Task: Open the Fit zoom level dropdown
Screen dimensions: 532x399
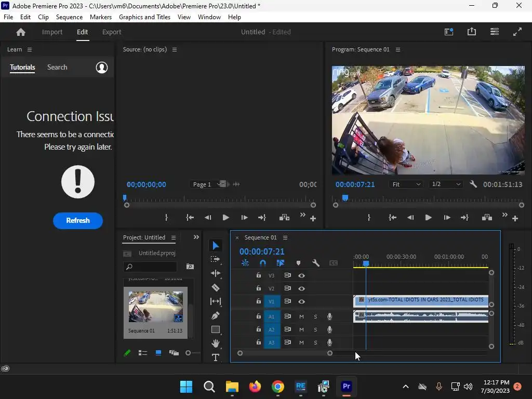Action: click(x=407, y=184)
